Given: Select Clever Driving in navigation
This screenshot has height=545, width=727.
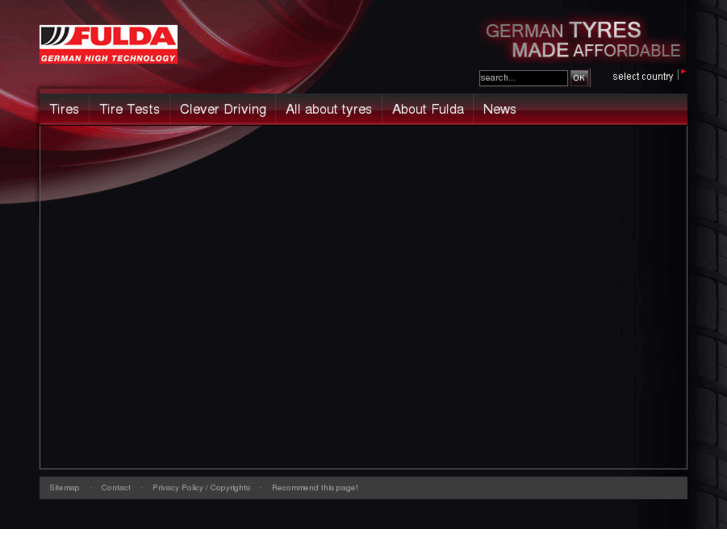Looking at the screenshot, I should pyautogui.click(x=223, y=109).
